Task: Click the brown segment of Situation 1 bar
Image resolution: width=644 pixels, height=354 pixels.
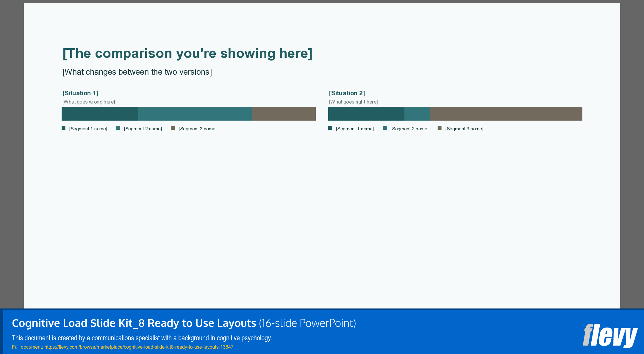Action: coord(284,114)
